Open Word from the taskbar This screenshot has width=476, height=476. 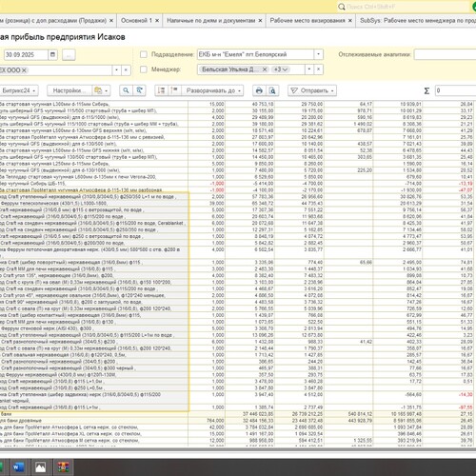pyautogui.click(x=18, y=467)
